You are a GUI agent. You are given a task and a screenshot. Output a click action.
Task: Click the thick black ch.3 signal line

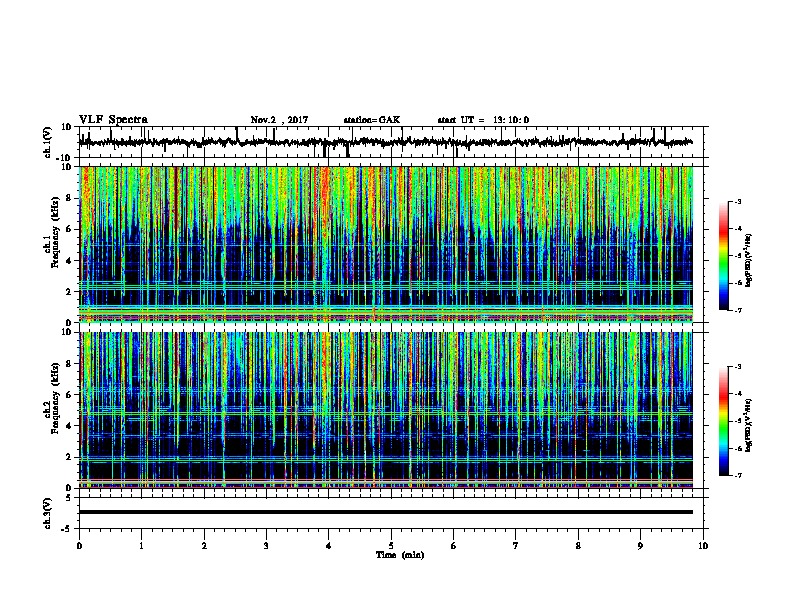point(386,512)
